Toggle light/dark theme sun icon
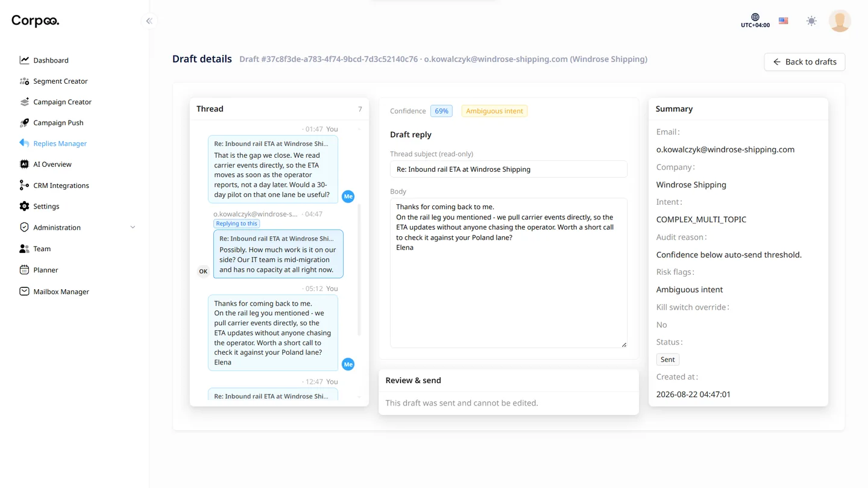 click(812, 21)
